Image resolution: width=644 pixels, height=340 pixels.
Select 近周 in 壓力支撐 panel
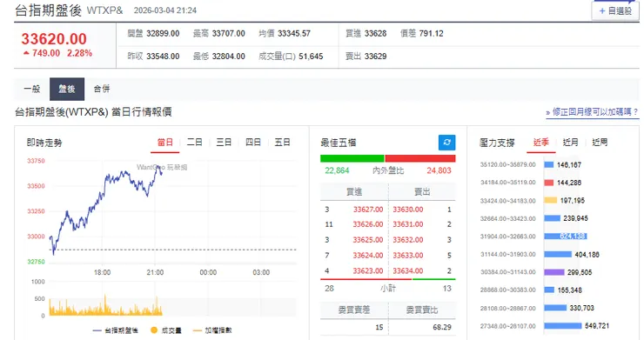pyautogui.click(x=600, y=143)
